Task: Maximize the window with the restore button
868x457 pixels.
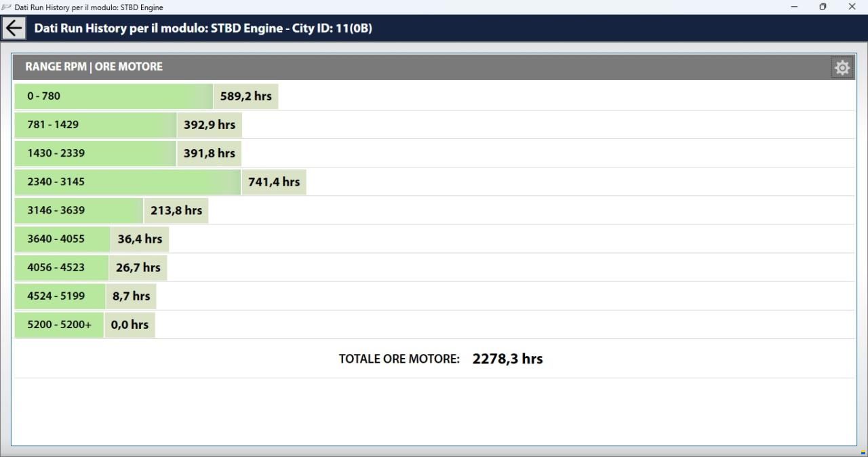Action: click(x=823, y=7)
